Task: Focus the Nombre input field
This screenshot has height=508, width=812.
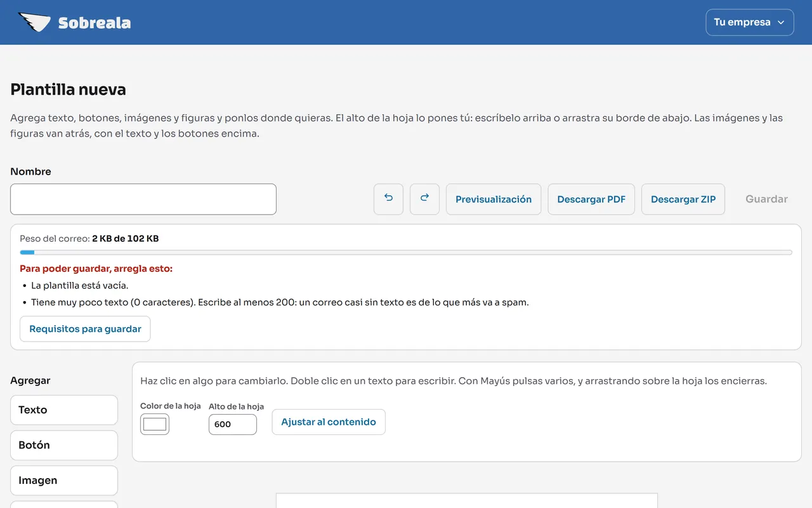Action: click(143, 199)
